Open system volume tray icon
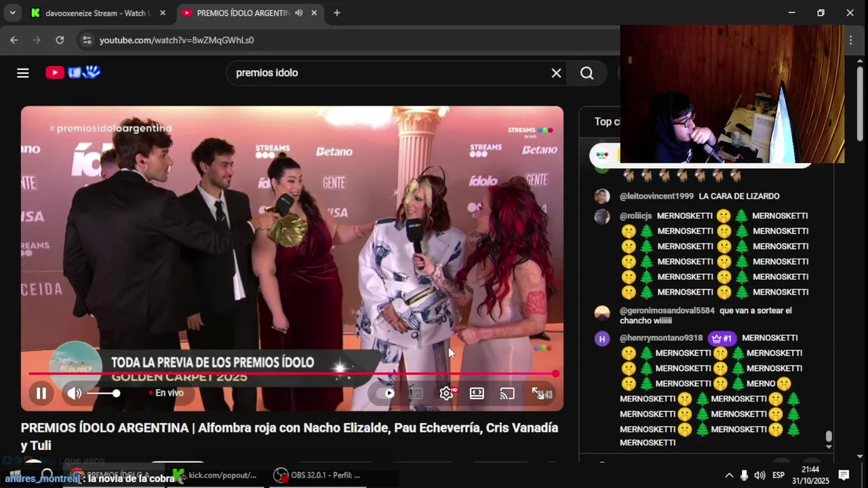 click(x=759, y=475)
